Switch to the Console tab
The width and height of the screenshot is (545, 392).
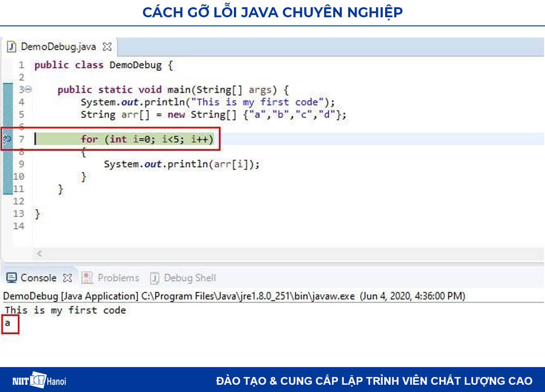pyautogui.click(x=39, y=278)
